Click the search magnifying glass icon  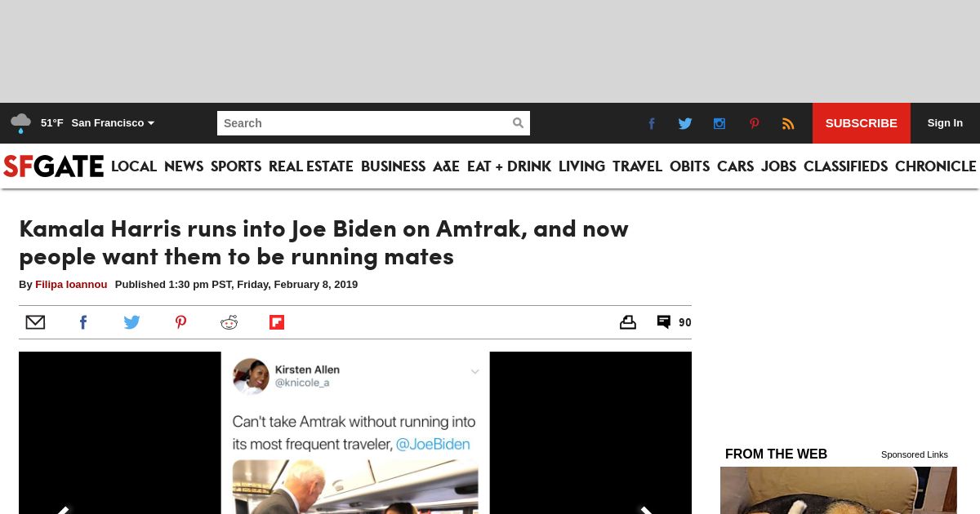518,123
